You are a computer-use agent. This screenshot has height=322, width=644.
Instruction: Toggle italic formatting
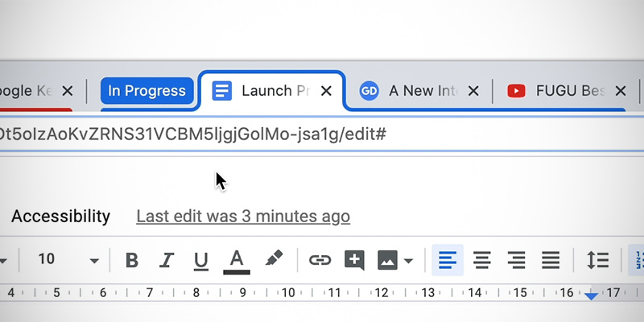point(167,260)
